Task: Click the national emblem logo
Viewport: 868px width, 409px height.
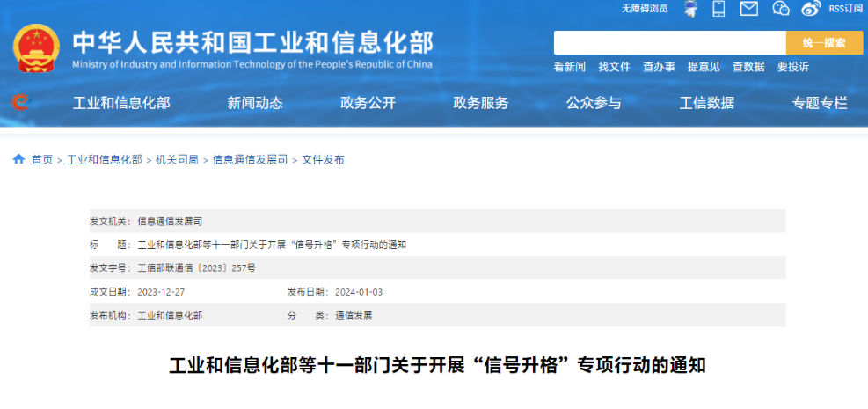Action: [36, 48]
